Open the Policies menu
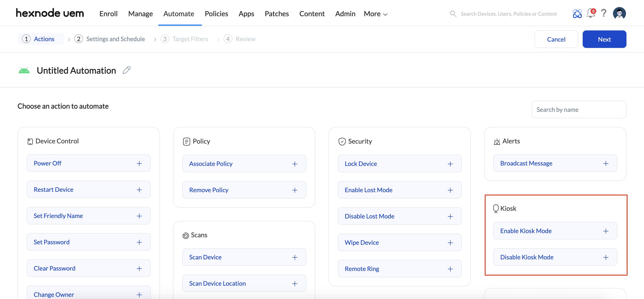Image resolution: width=644 pixels, height=299 pixels. pos(216,14)
